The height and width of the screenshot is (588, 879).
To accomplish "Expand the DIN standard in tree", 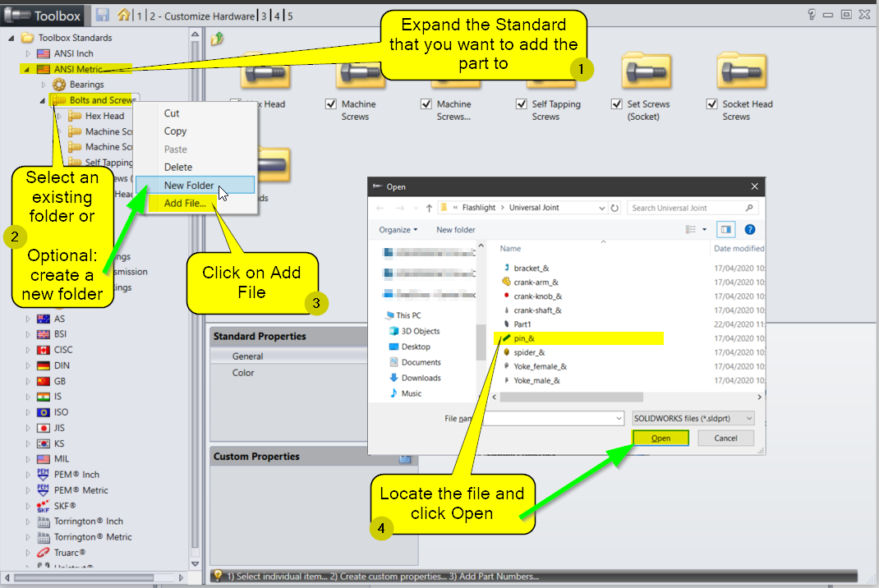I will (x=27, y=365).
